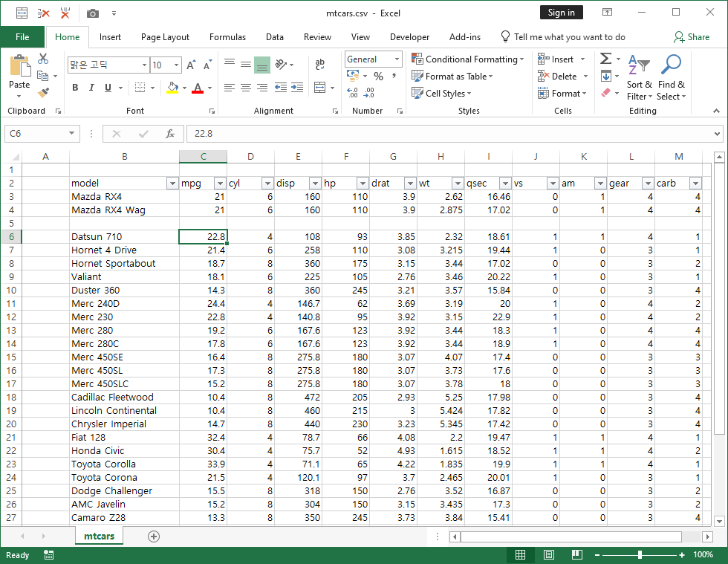This screenshot has width=728, height=564.
Task: Toggle Underline formatting
Action: 108,88
